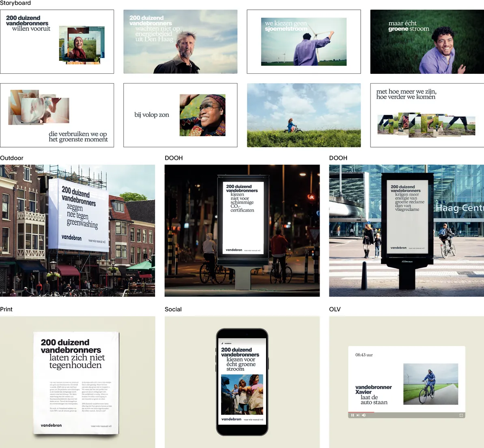Click the cyclist photo in the OLV video

pyautogui.click(x=430, y=384)
